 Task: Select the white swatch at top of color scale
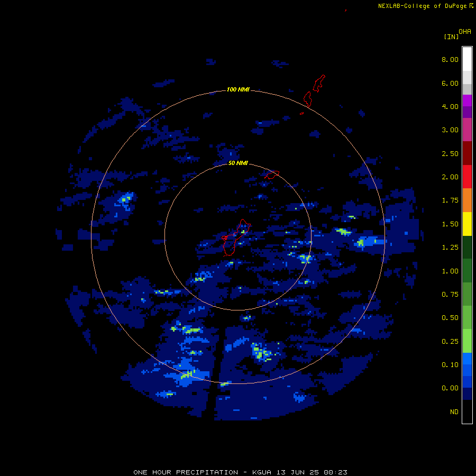click(x=467, y=59)
